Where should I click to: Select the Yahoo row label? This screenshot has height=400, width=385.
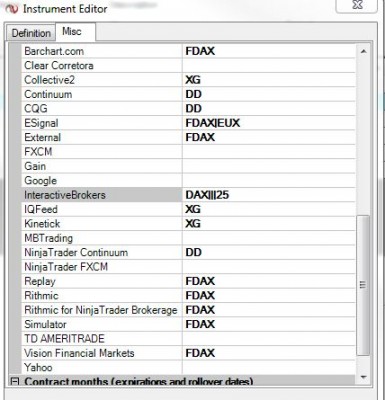[x=102, y=367]
